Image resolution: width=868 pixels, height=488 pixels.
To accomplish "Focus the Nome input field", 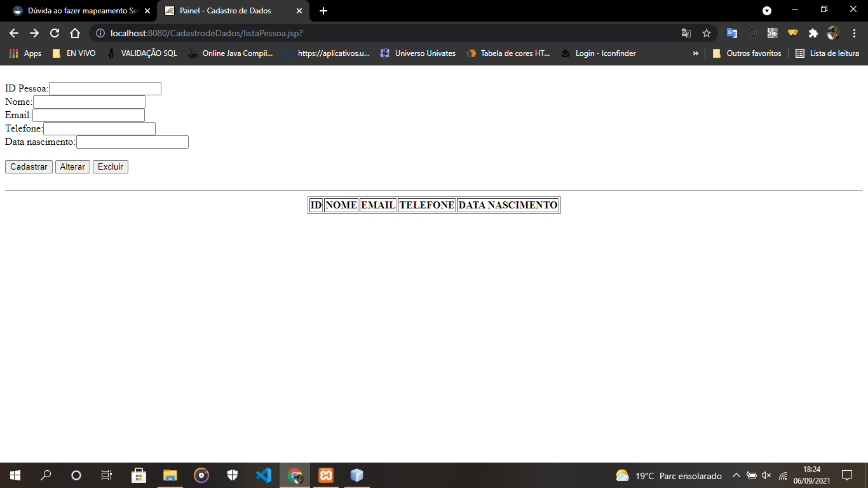I will coord(89,102).
